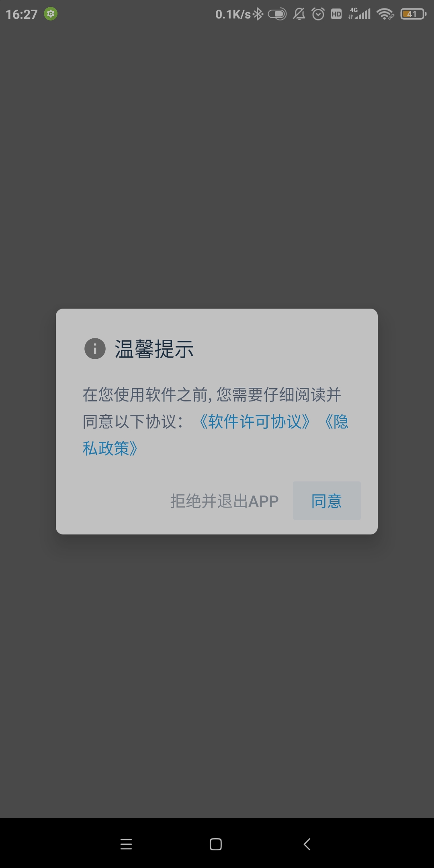Tap the do-not-disturb pill icon
The width and height of the screenshot is (434, 868).
pos(277,14)
